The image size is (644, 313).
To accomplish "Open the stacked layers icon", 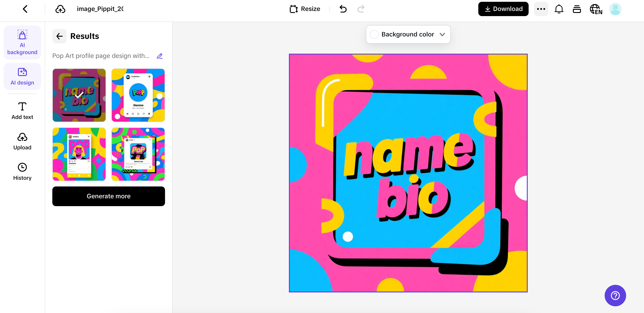I will [577, 9].
